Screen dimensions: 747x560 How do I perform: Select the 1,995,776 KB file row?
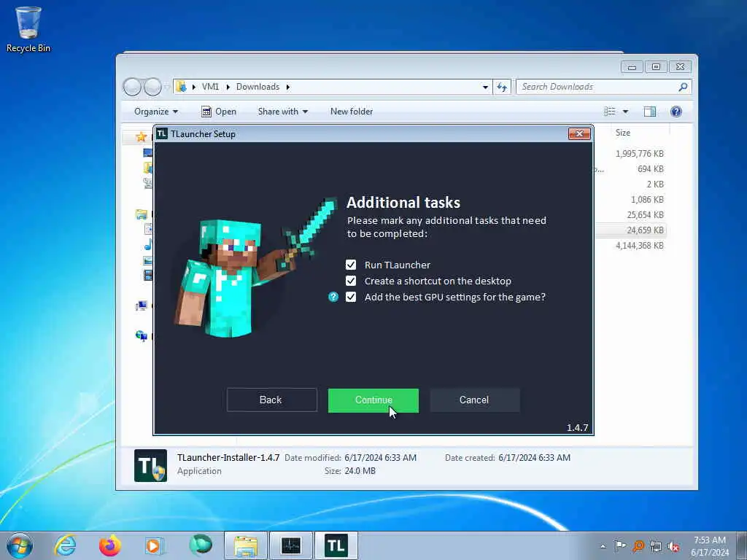point(639,154)
